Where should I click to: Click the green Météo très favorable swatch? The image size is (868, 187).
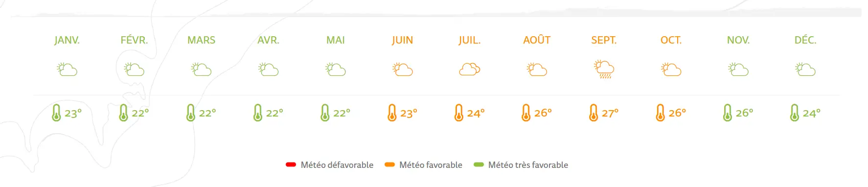[479, 164]
